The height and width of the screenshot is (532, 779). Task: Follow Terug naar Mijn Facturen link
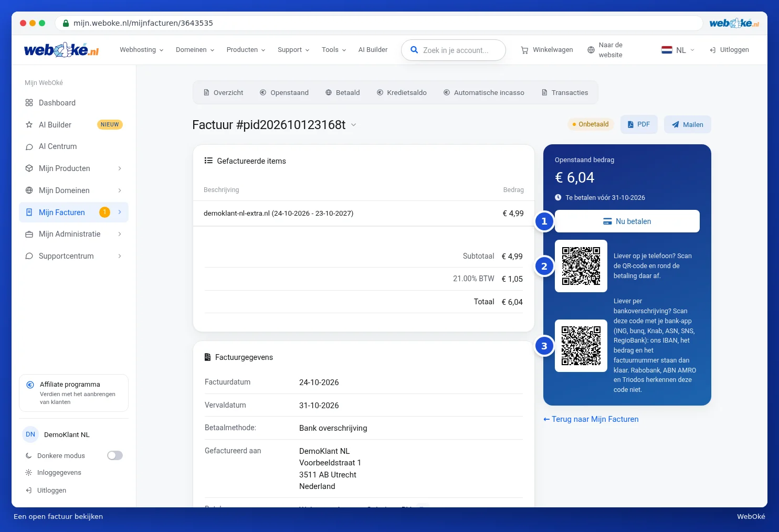[591, 419]
